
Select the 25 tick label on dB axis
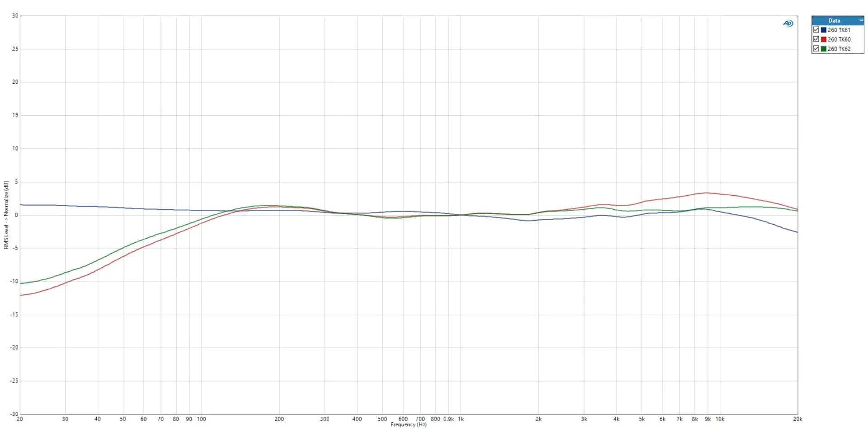pos(15,49)
